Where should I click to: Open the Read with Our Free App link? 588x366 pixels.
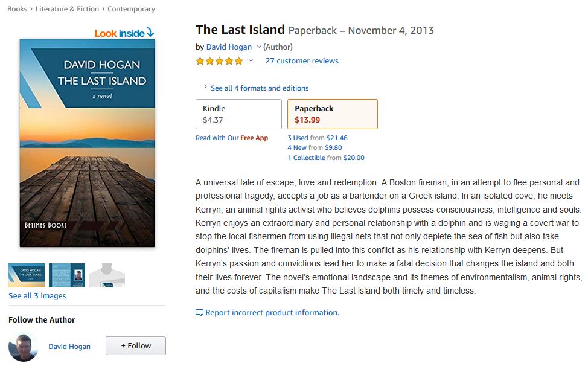point(231,138)
